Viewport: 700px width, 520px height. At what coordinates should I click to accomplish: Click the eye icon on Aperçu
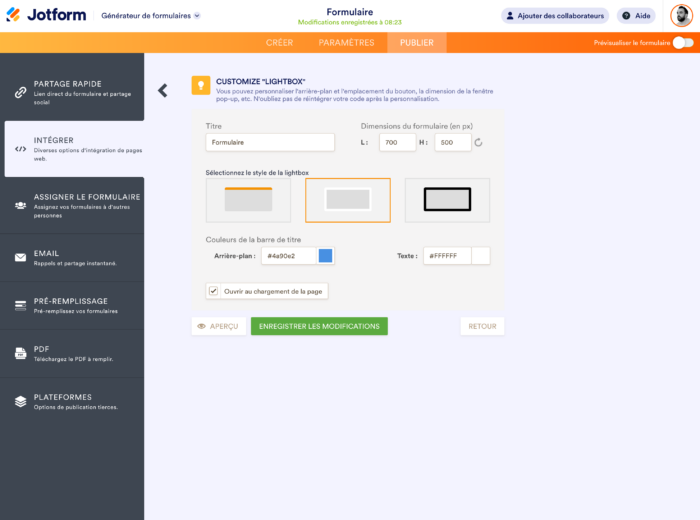(201, 326)
